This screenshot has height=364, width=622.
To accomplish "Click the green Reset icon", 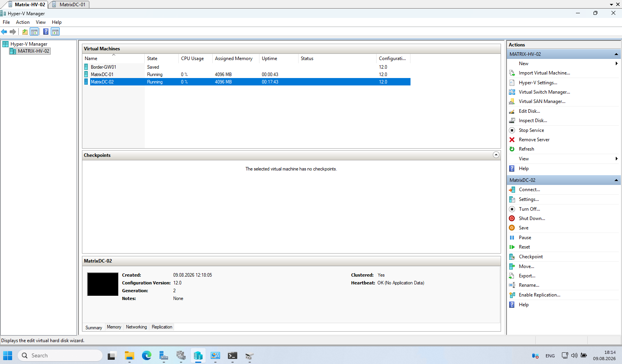I will click(512, 247).
